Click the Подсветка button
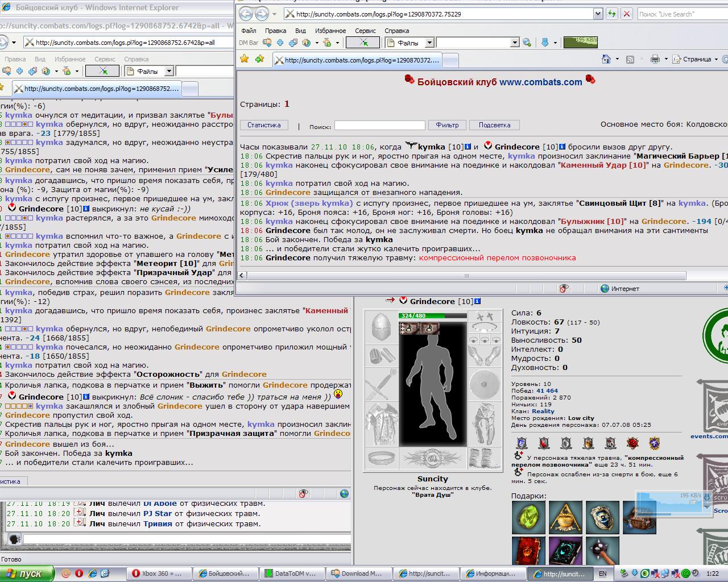 pyautogui.click(x=494, y=125)
